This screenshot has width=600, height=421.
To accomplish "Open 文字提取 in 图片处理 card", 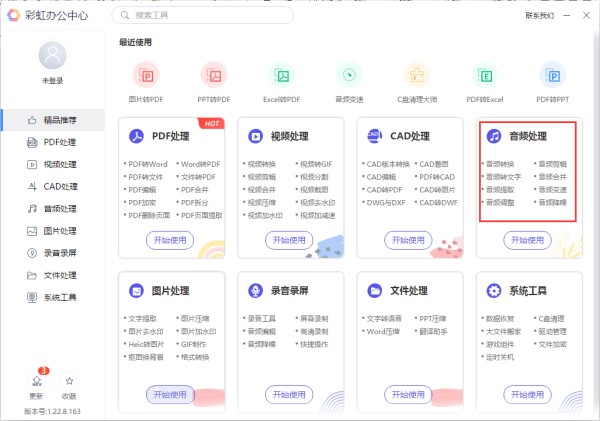I will [142, 318].
